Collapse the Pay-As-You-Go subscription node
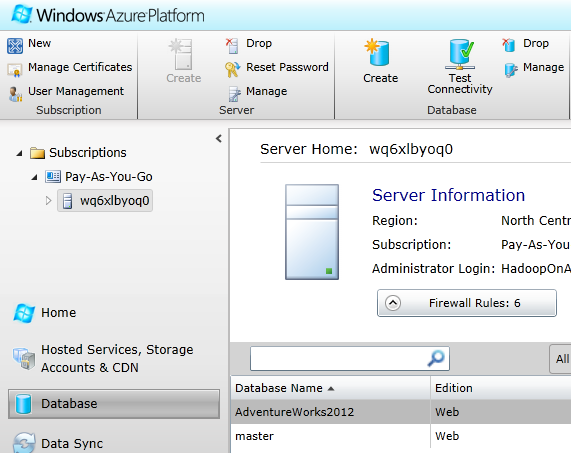 click(x=35, y=178)
